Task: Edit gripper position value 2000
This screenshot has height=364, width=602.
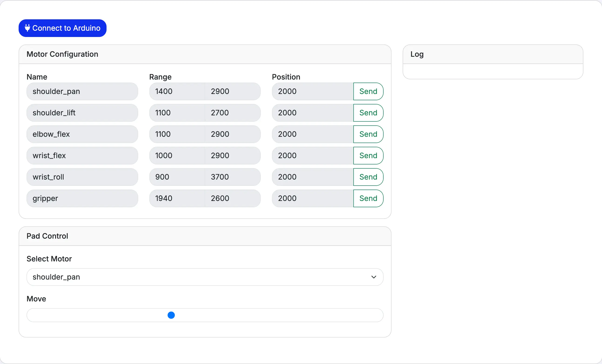Action: [x=312, y=198]
